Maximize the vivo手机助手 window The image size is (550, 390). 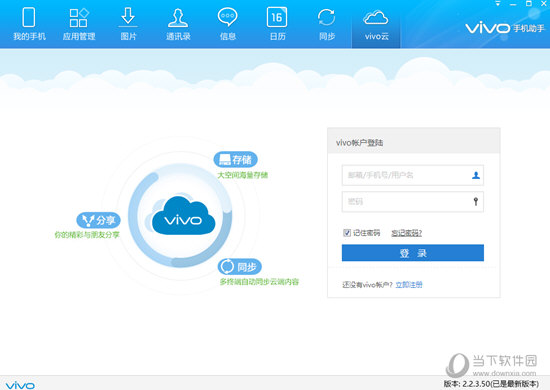click(529, 4)
